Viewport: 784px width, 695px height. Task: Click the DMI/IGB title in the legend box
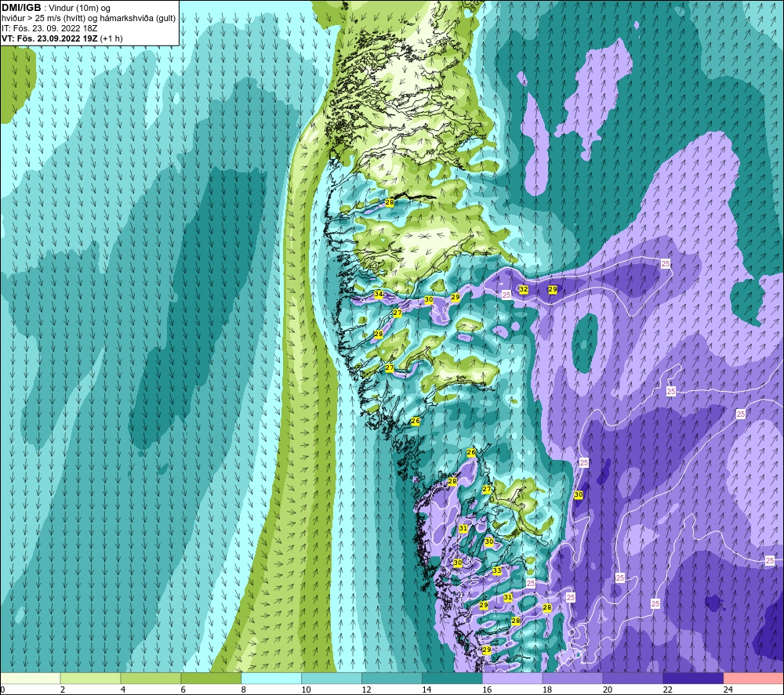click(21, 8)
